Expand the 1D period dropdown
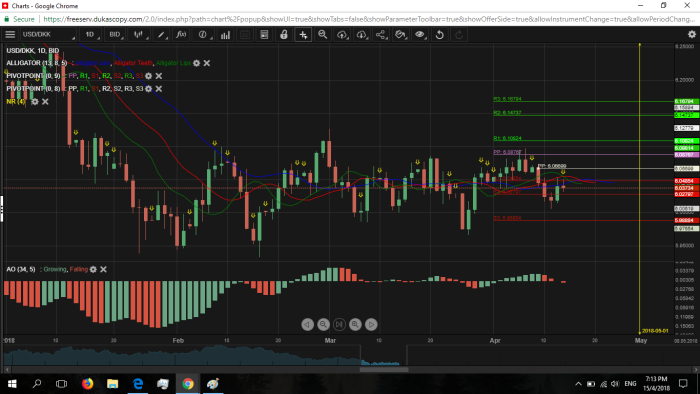The image size is (700, 394). [92, 34]
